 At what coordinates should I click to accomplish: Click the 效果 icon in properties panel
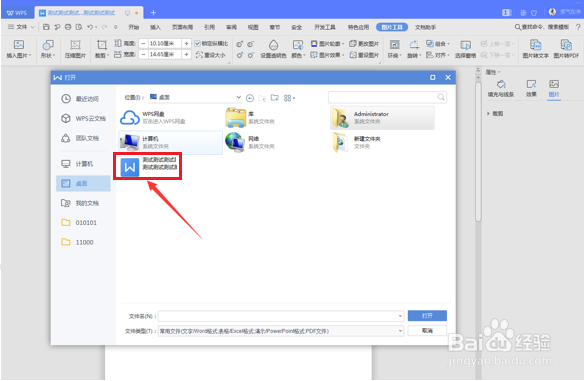(531, 84)
